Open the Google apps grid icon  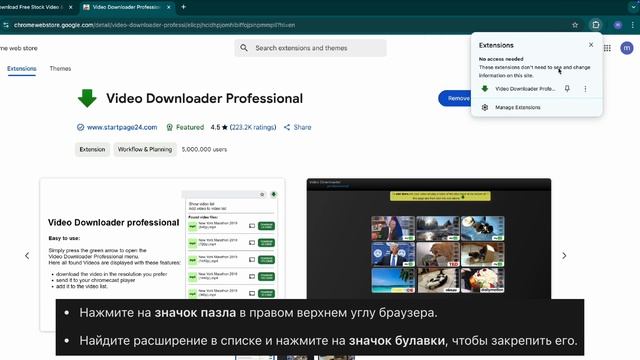click(607, 48)
